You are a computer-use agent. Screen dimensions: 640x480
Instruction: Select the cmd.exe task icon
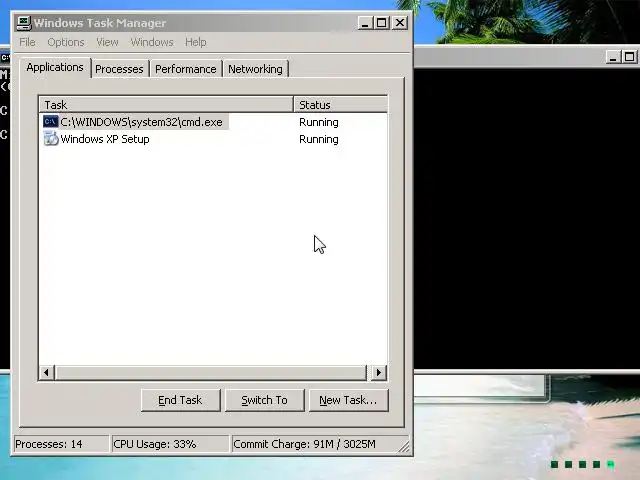(51, 122)
